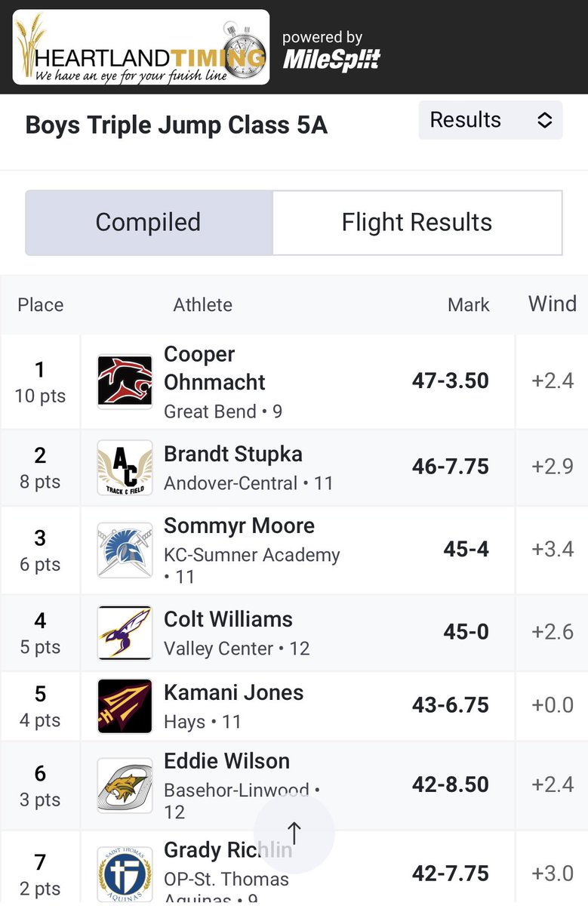Tap the Great Bend team logo

[125, 382]
